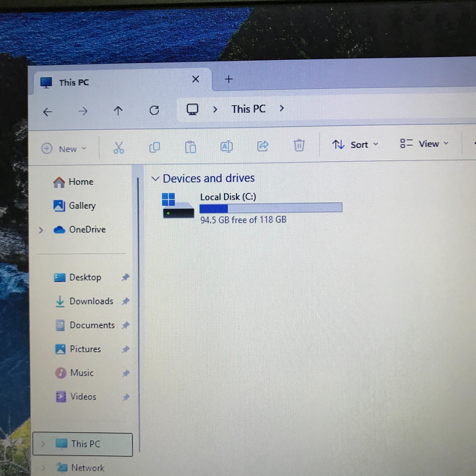Refresh the This PC view
The width and height of the screenshot is (476, 476).
(x=154, y=110)
